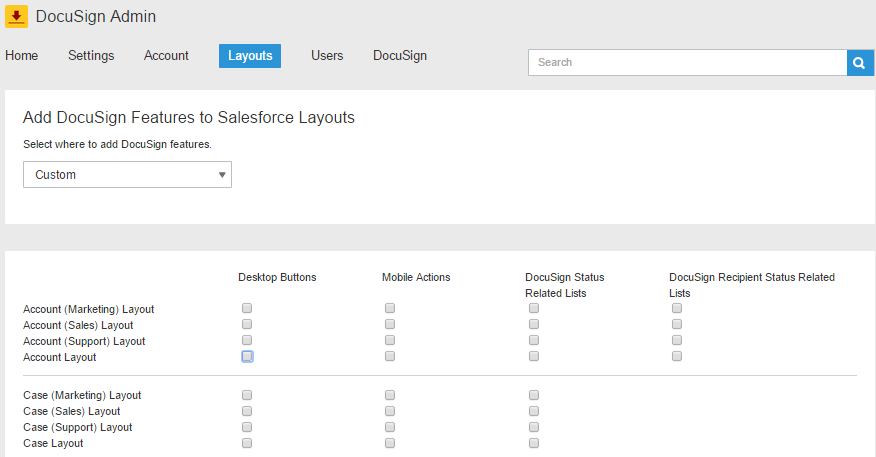Select the Layouts tab
Viewport: 876px width, 457px height.
[250, 56]
